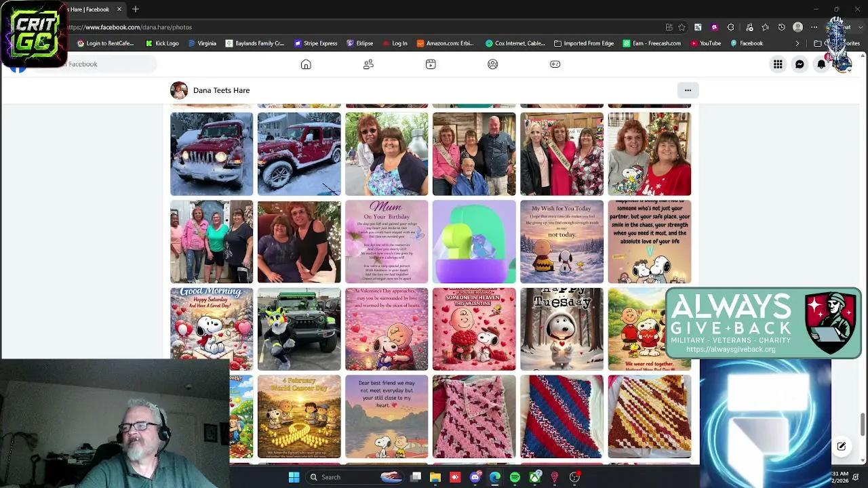This screenshot has width=868, height=488.
Task: Open the Groups icon in Facebook navigation
Action: 493,64
